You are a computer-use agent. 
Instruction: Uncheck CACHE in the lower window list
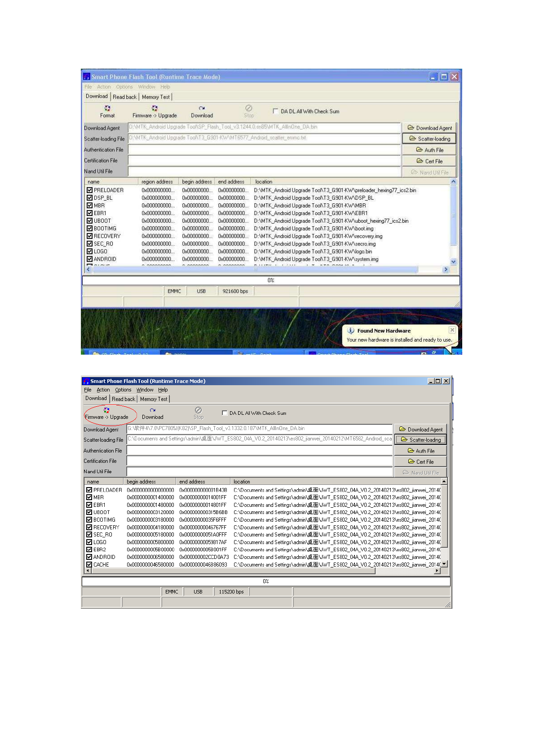pos(89,565)
